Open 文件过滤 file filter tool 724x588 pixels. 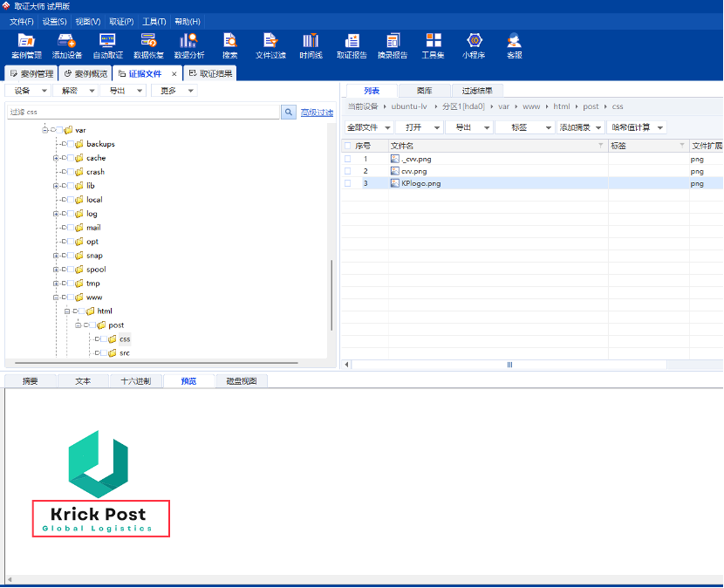[x=270, y=45]
